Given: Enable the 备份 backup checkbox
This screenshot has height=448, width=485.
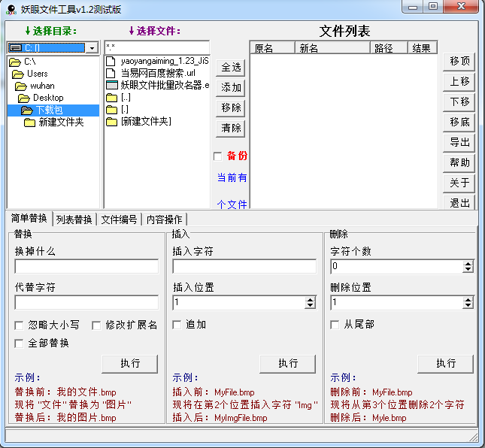Looking at the screenshot, I should coord(218,156).
